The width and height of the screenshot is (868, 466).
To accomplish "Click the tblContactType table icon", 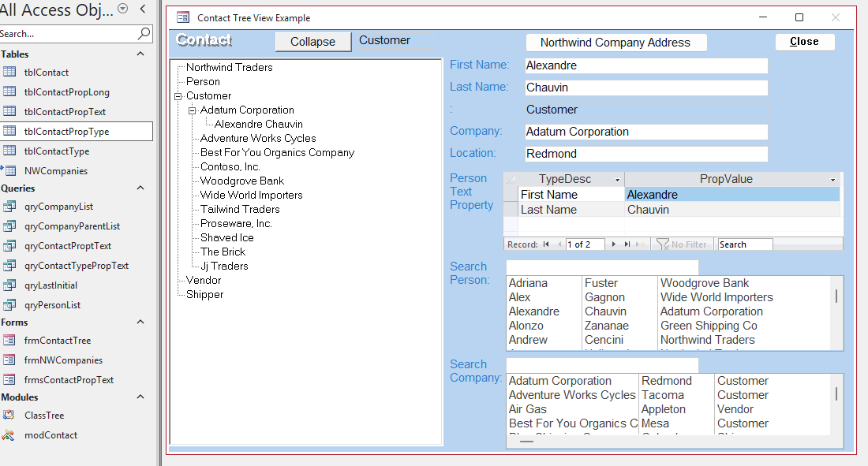I will click(9, 151).
